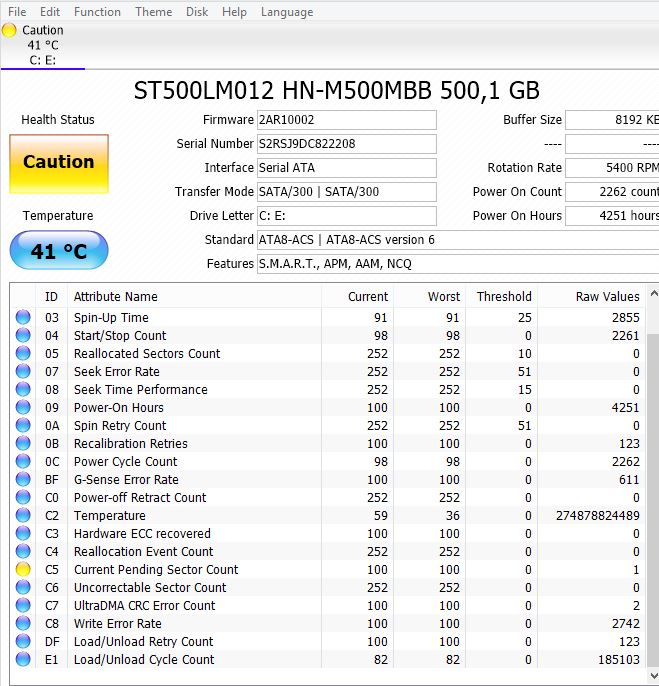Open the Disk menu
Screen dimensions: 659x686
[197, 12]
